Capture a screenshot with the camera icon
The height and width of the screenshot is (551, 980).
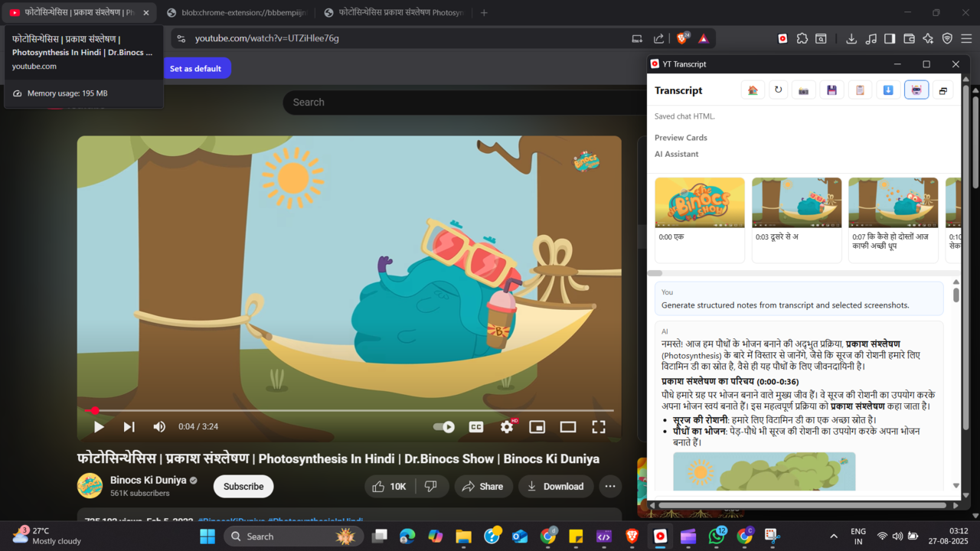coord(803,90)
